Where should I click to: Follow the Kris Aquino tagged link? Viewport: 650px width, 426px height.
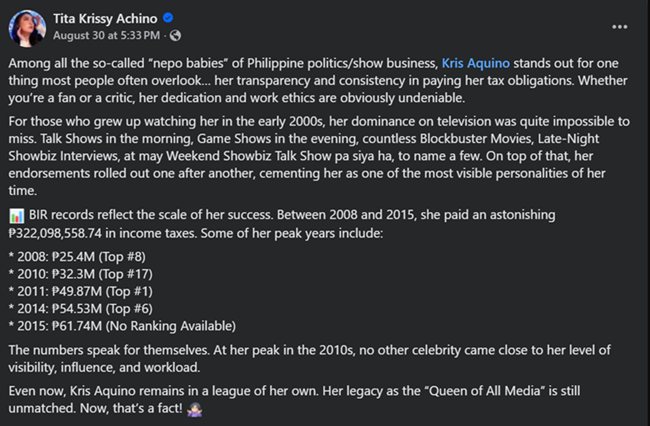475,63
